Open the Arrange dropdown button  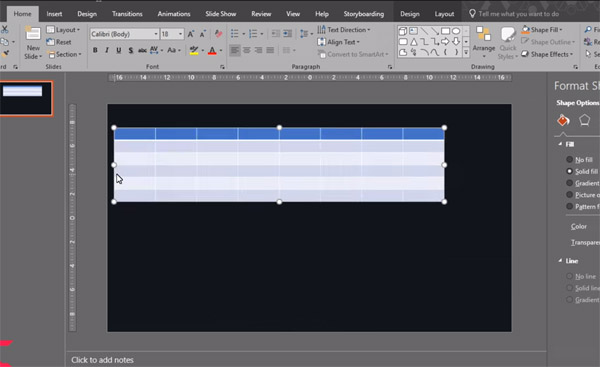(484, 43)
